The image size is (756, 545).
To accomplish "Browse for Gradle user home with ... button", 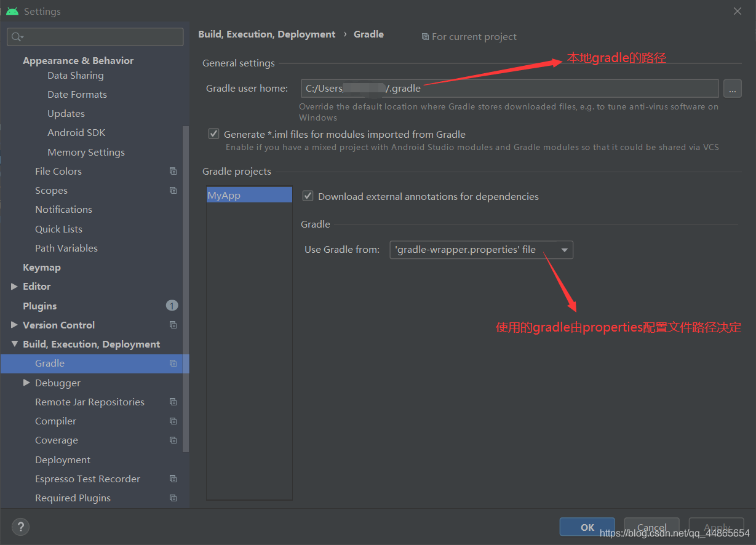I will coord(733,89).
